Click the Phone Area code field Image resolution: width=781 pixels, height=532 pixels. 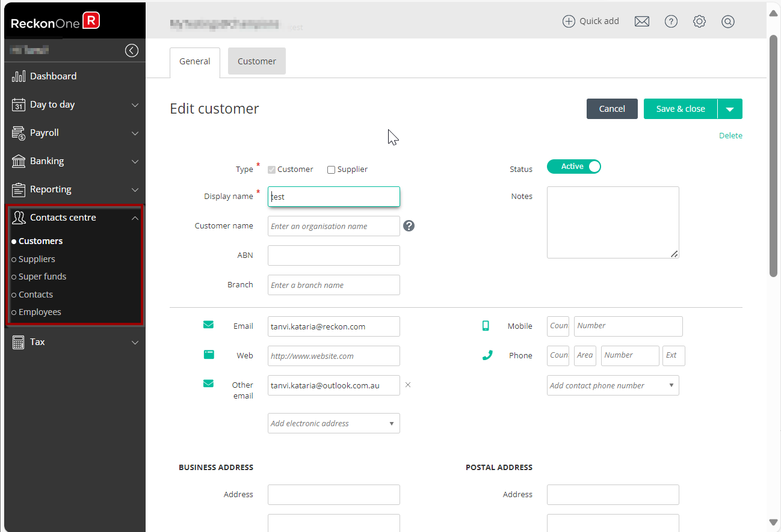pos(585,356)
